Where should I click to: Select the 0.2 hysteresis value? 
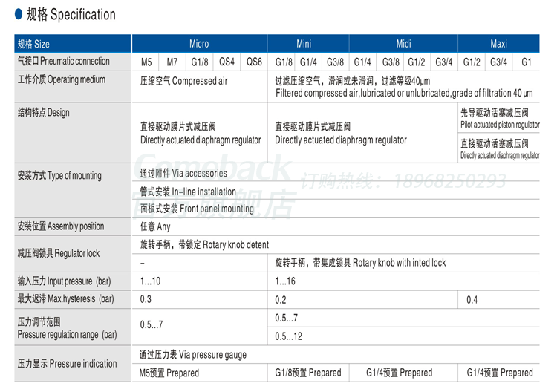click(281, 300)
